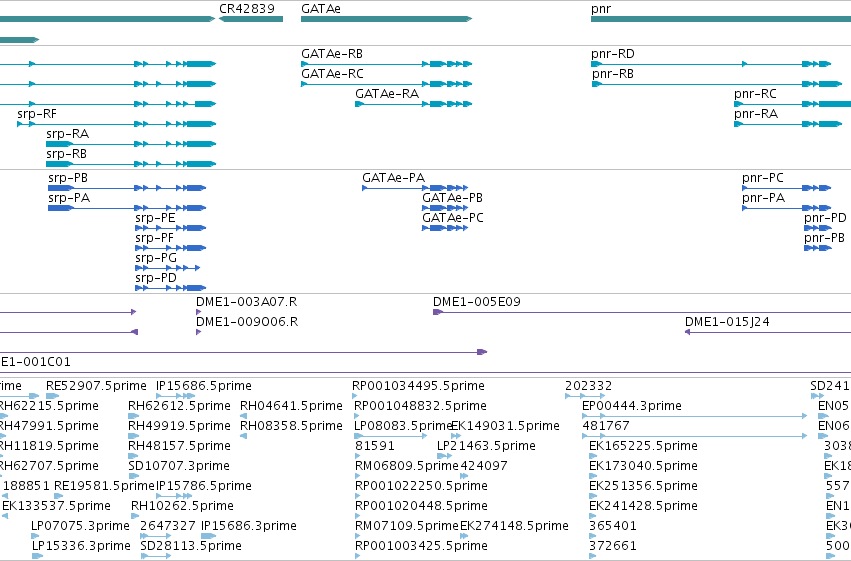The width and height of the screenshot is (851, 561).
Task: Click the RE19581.5prime EST label
Action: (104, 486)
